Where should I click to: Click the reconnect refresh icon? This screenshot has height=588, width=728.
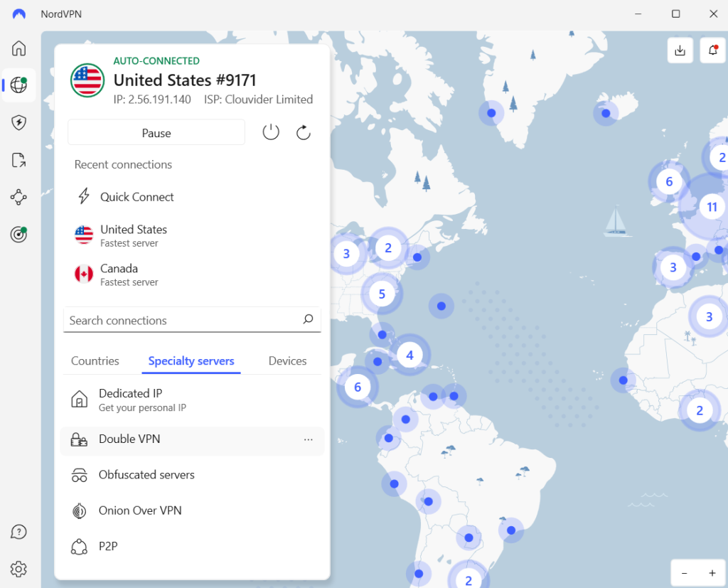[x=304, y=132]
